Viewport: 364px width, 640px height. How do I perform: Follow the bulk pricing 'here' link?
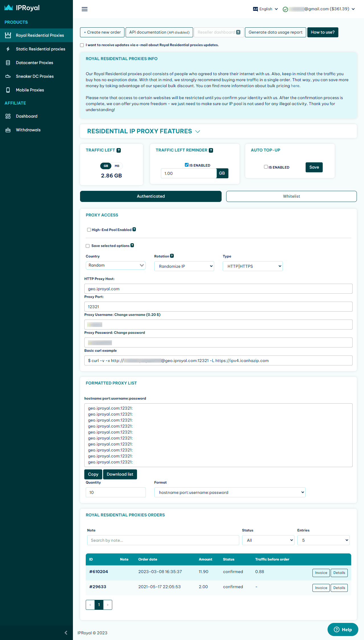295,86
